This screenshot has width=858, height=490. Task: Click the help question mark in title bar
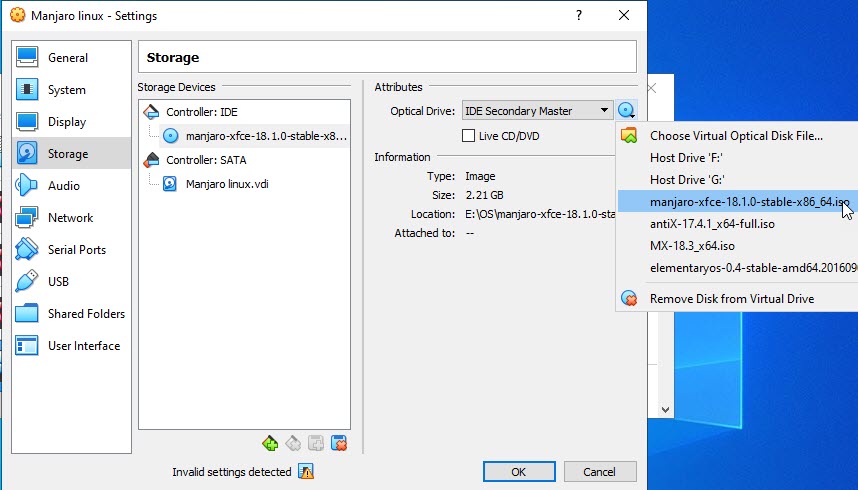pyautogui.click(x=579, y=15)
